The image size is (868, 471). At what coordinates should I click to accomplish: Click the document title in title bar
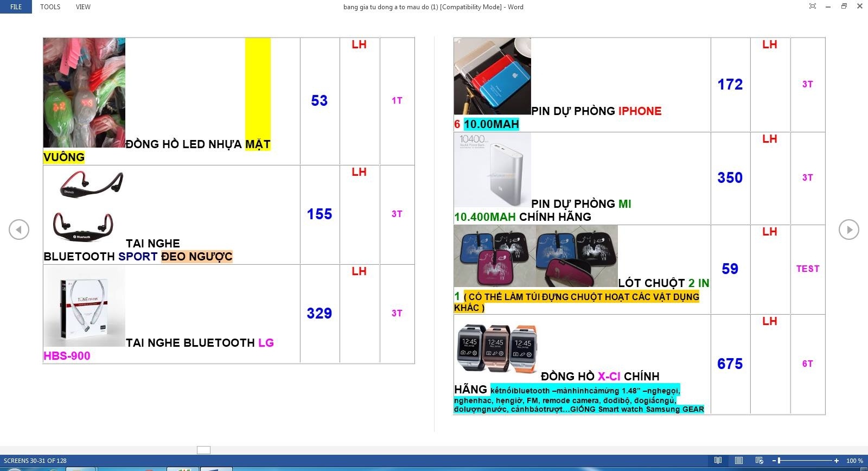point(433,7)
